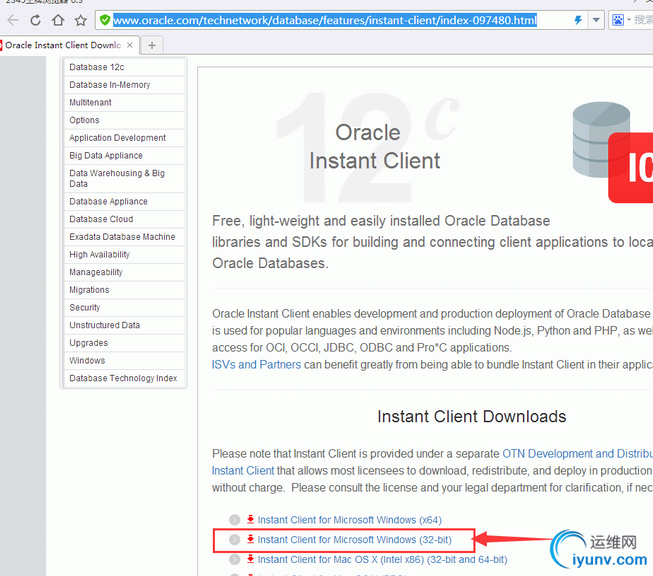This screenshot has width=653, height=576.
Task: Reload the page with refresh icon
Action: [x=35, y=20]
